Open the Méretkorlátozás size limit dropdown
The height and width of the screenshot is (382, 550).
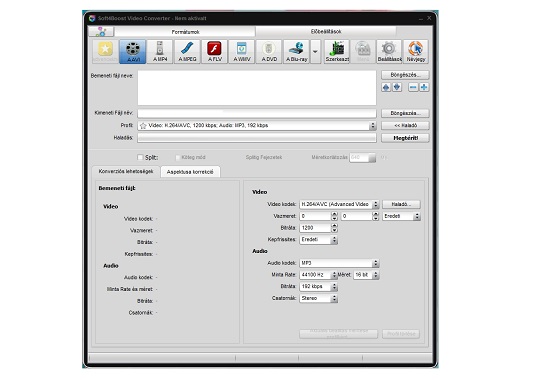click(x=372, y=158)
